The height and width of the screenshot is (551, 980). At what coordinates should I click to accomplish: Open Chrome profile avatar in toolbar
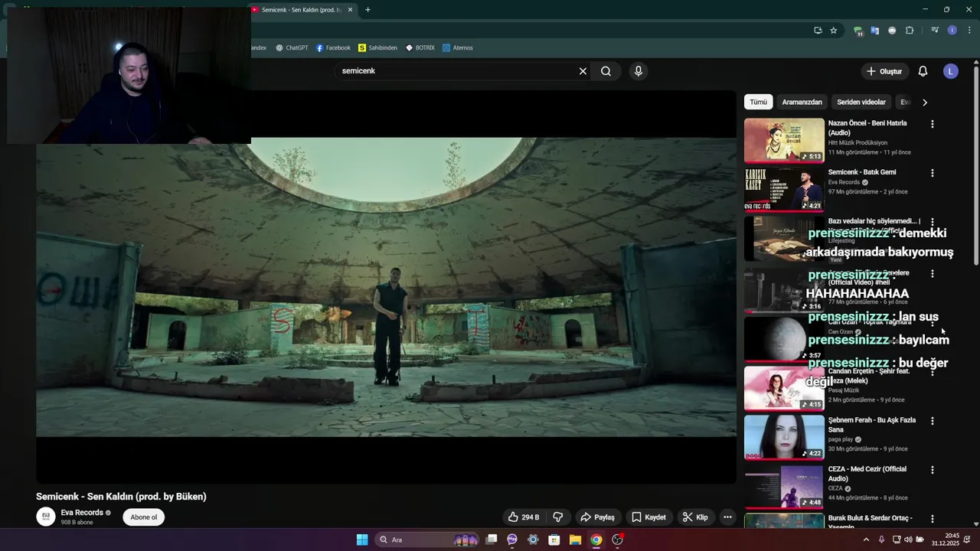tap(952, 31)
